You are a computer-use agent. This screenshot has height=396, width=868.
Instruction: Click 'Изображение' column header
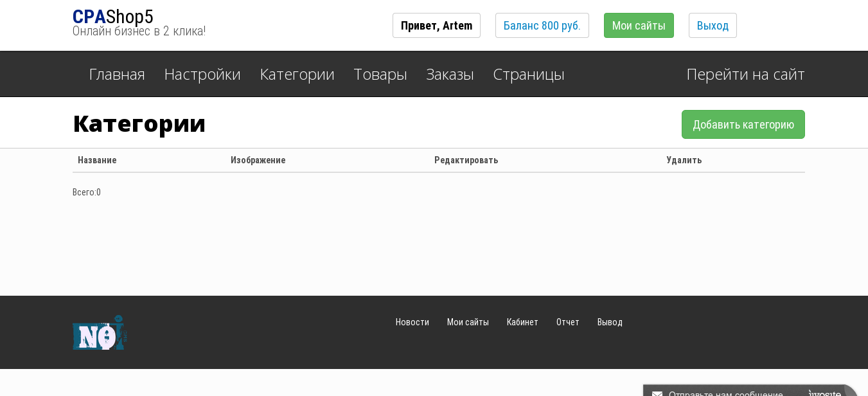pos(258,160)
